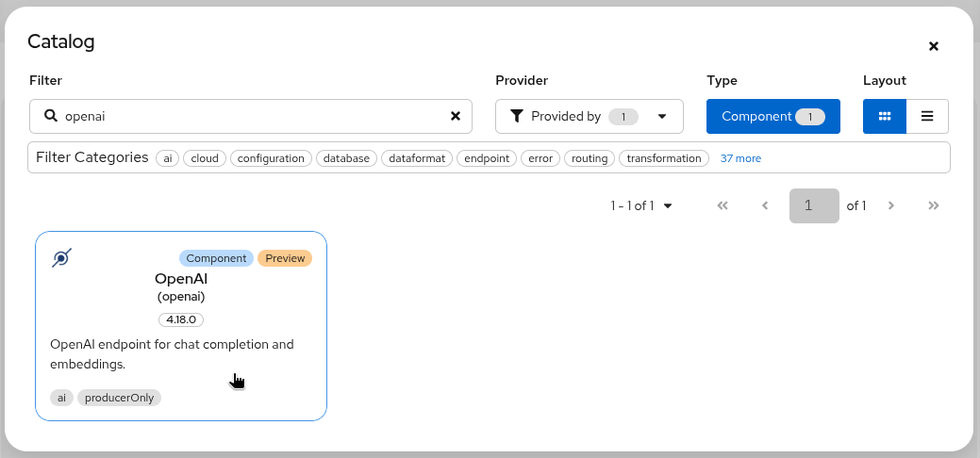Filter by database category
Viewport: 980px width, 458px height.
point(347,158)
